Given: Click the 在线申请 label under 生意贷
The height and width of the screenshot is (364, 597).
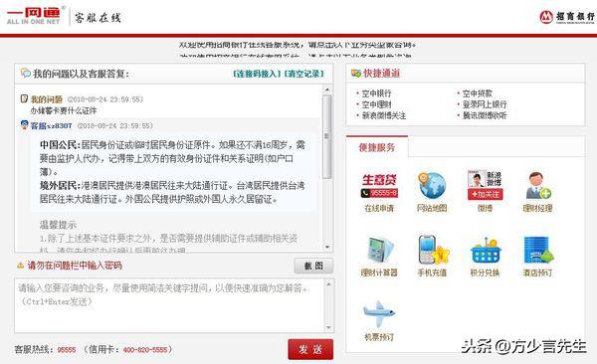Looking at the screenshot, I should pyautogui.click(x=379, y=208).
